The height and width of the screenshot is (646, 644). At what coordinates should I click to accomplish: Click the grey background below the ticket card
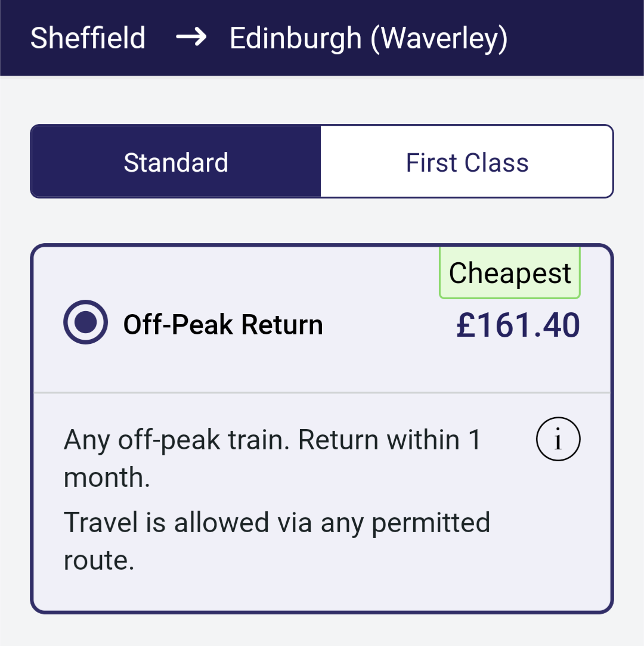coord(322,631)
